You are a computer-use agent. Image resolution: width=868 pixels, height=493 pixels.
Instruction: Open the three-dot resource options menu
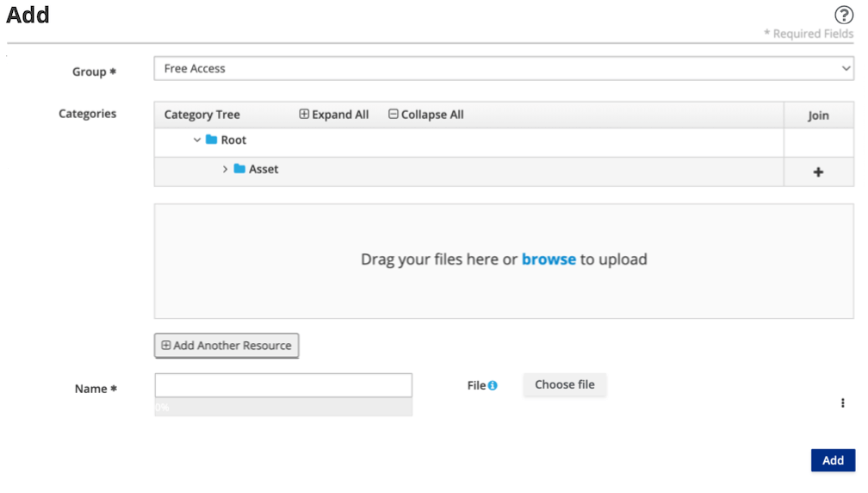click(x=842, y=403)
